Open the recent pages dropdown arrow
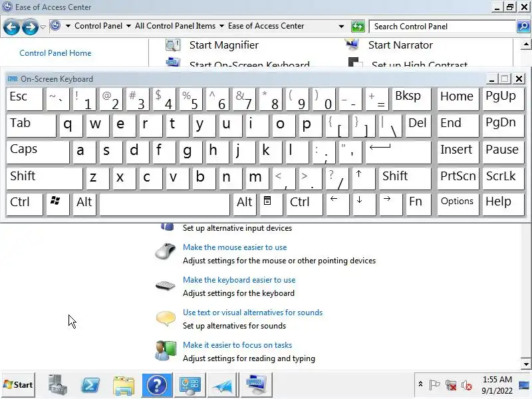This screenshot has width=532, height=399. 43,27
